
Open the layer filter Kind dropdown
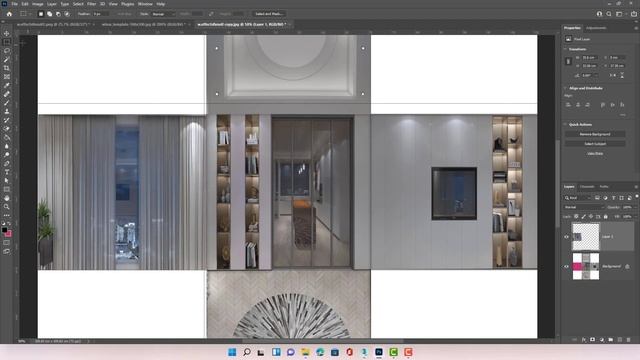[x=578, y=198]
